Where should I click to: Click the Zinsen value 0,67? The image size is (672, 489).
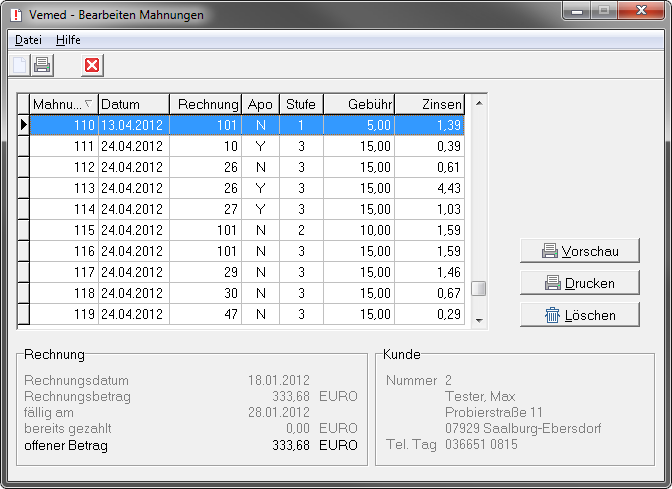[x=429, y=293]
